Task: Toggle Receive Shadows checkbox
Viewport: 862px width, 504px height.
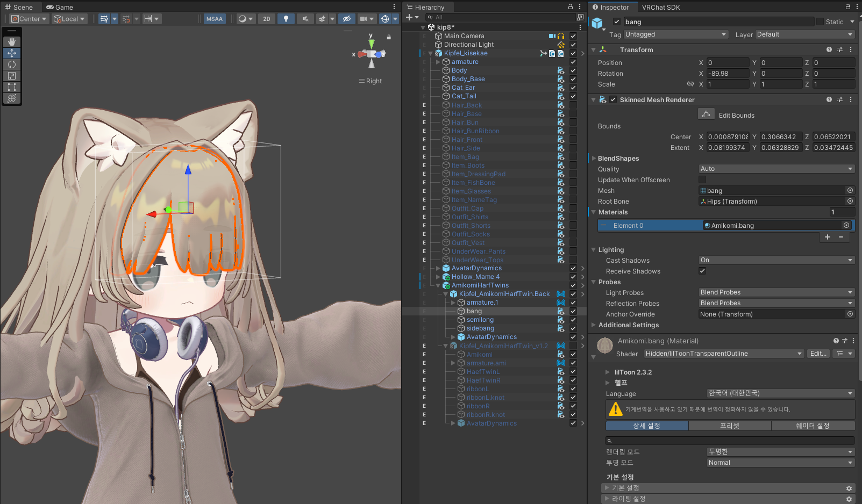Action: pyautogui.click(x=702, y=271)
